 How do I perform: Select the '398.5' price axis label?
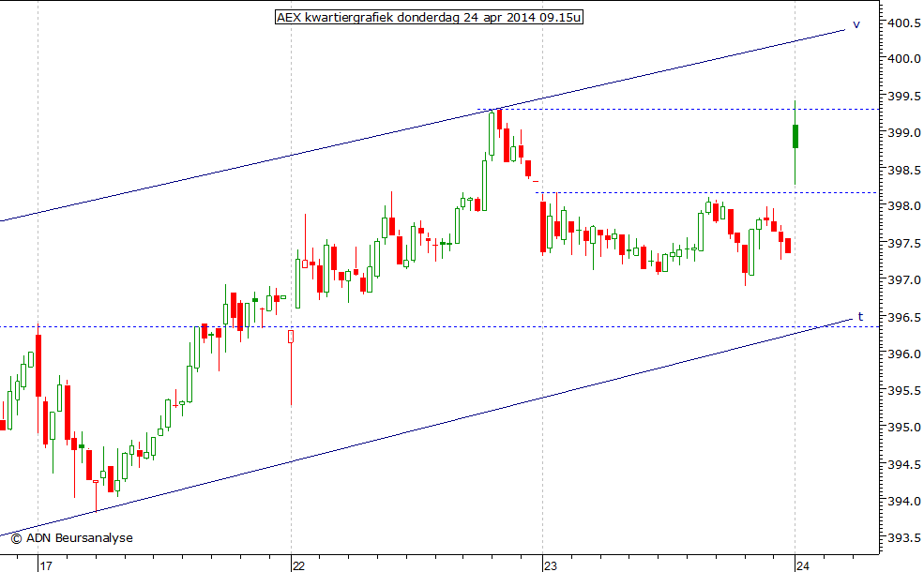(x=904, y=171)
